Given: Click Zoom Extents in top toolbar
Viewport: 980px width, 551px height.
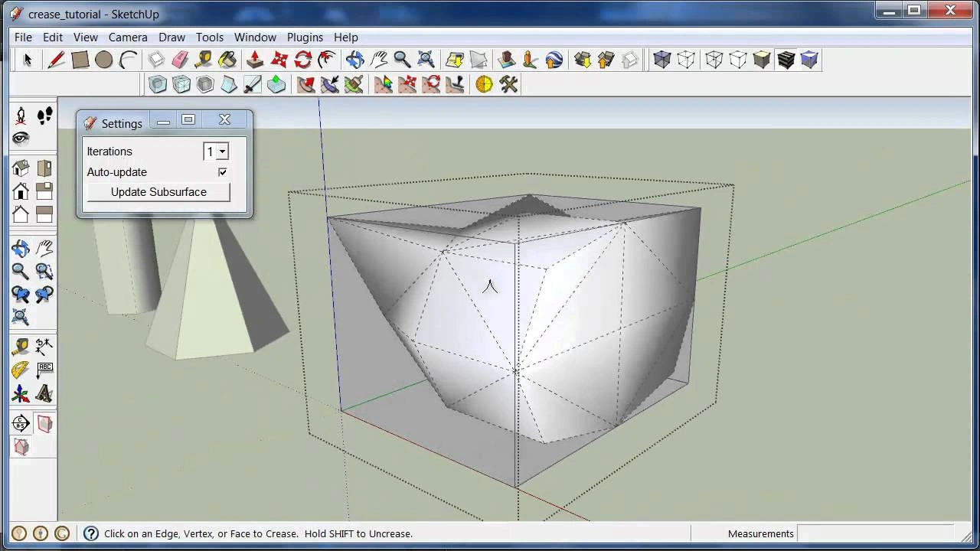Looking at the screenshot, I should [x=426, y=60].
